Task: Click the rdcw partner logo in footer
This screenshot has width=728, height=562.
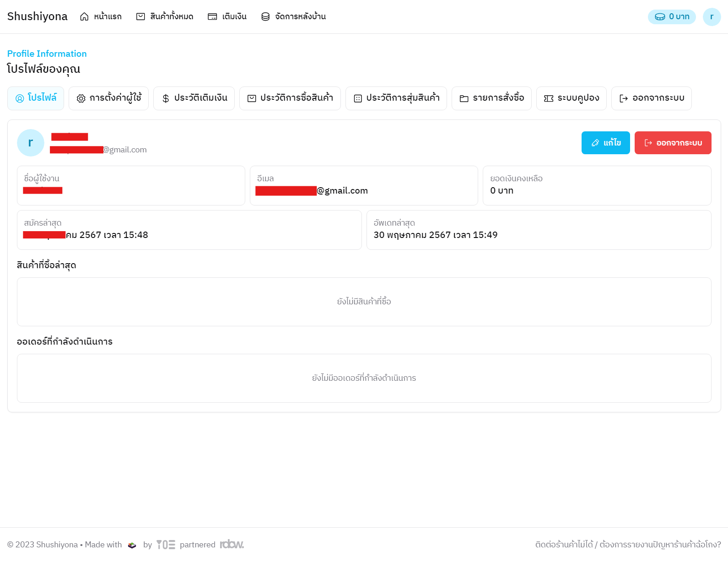Action: pyautogui.click(x=232, y=545)
